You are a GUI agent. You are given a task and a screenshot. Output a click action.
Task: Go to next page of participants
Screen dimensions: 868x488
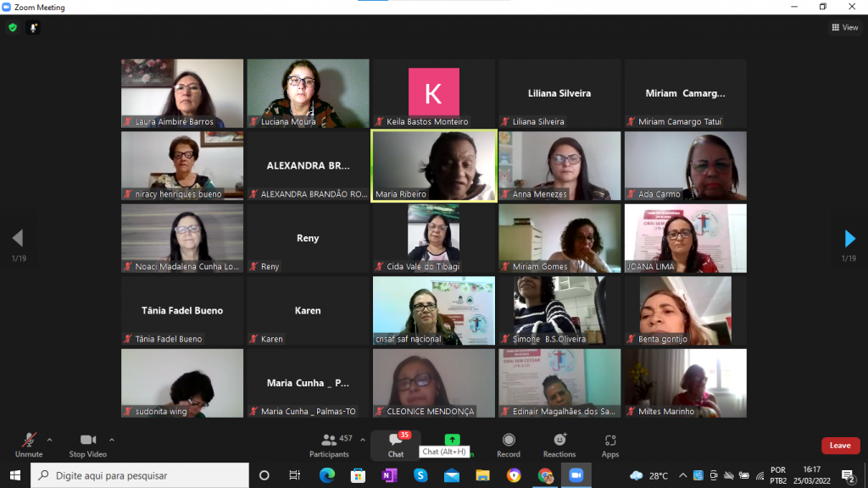click(850, 239)
